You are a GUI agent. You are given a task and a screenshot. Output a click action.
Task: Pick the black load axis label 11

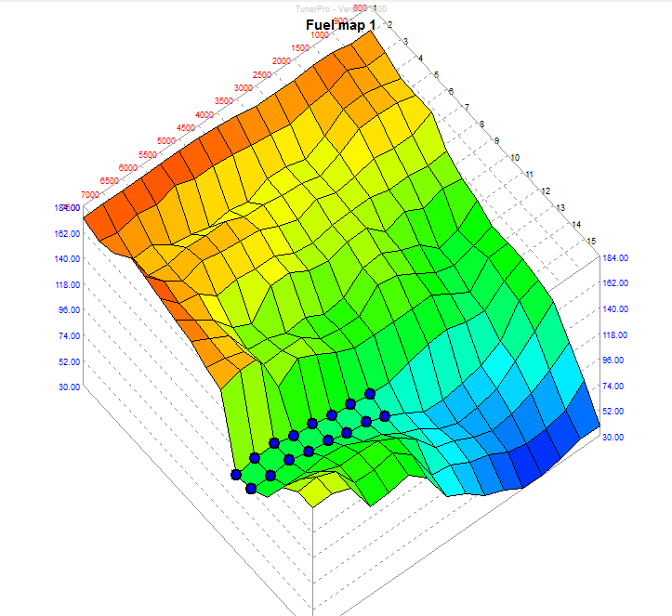click(529, 175)
